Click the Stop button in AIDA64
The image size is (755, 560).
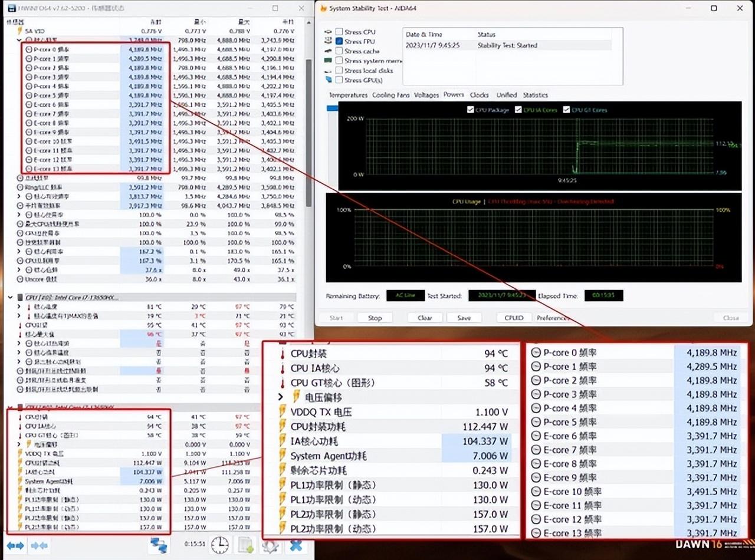tap(375, 318)
